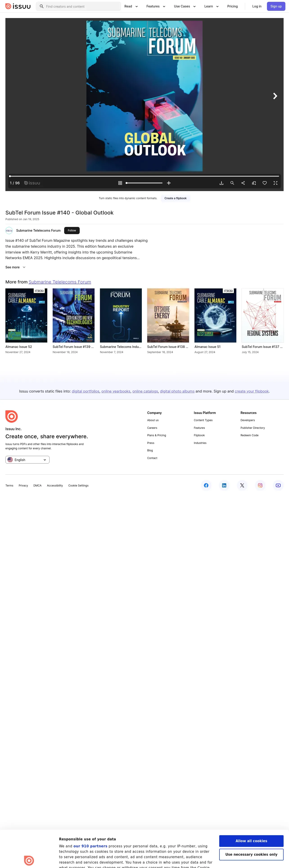
Task: Expand the Learn menu
Action: 212,6
